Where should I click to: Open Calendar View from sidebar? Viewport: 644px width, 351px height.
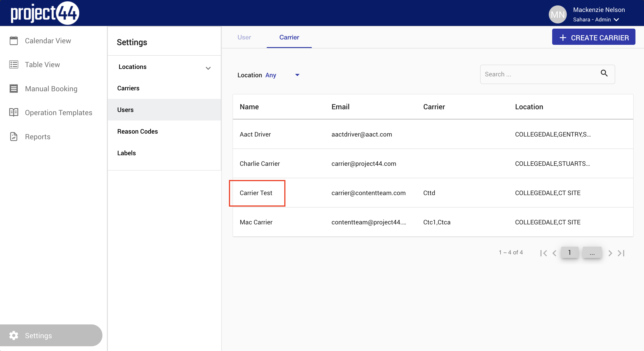[x=48, y=41]
